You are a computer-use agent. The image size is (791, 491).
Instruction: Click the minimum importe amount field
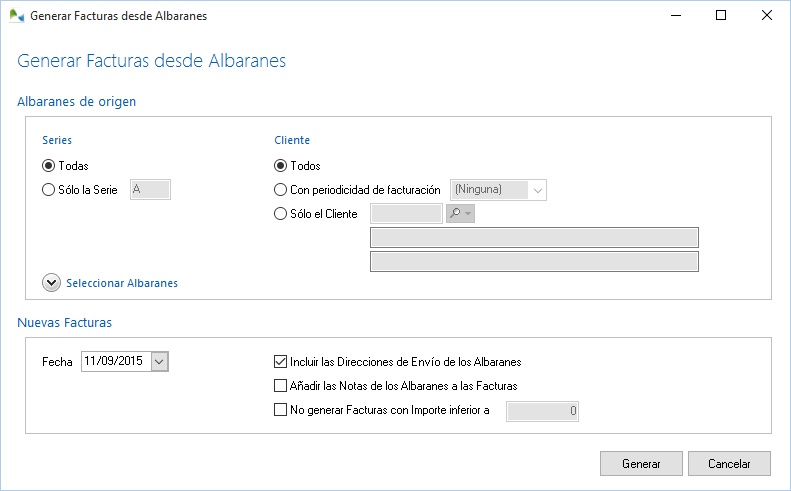[x=542, y=410]
